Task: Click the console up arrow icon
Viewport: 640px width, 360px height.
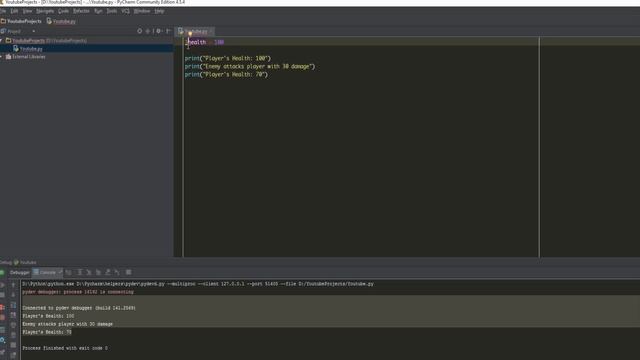Action: (x=13, y=285)
